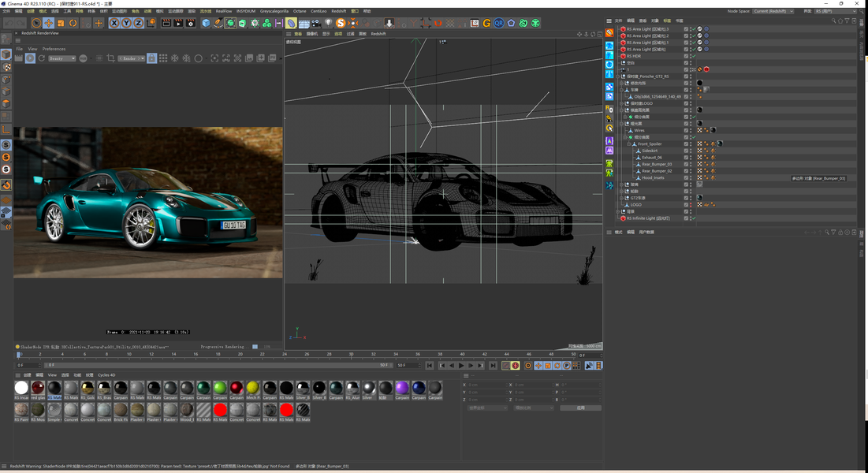Refresh the Redshift RenderView IPR
The image size is (868, 473).
42,58
